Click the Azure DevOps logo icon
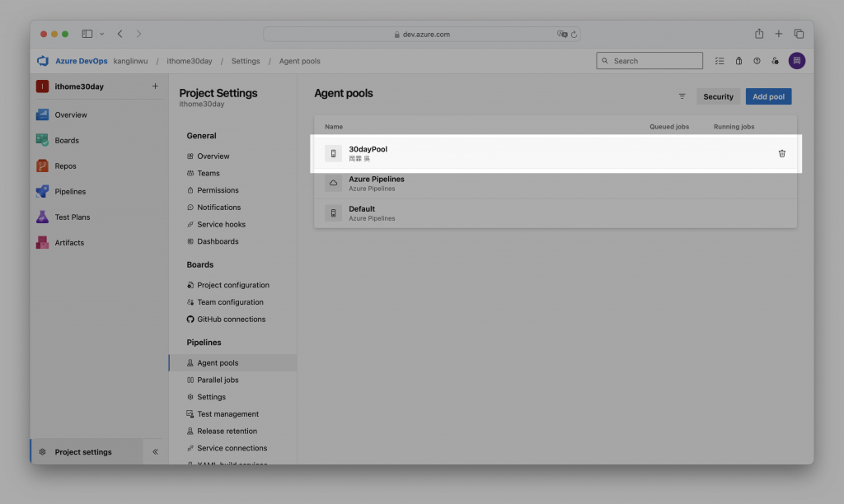Screen dimensions: 844x504 coord(43,61)
